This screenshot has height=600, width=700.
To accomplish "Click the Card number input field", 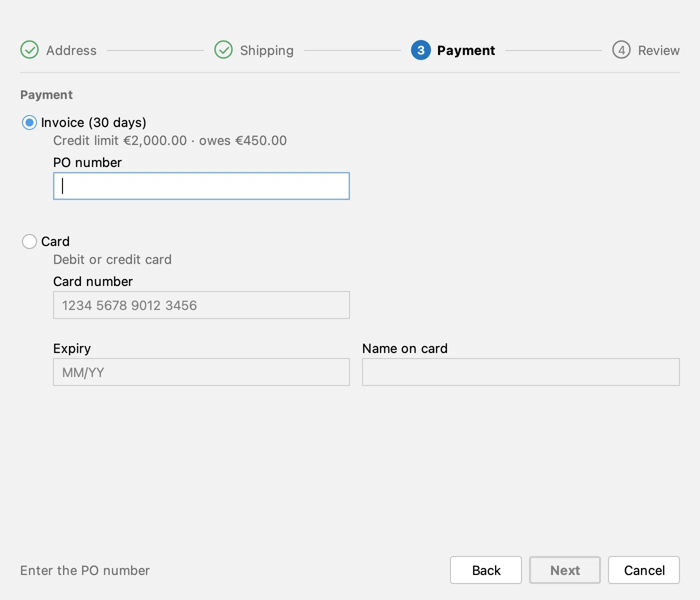I will (201, 305).
